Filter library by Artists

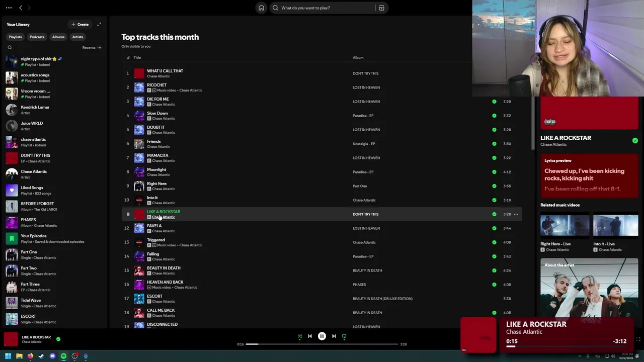(77, 37)
